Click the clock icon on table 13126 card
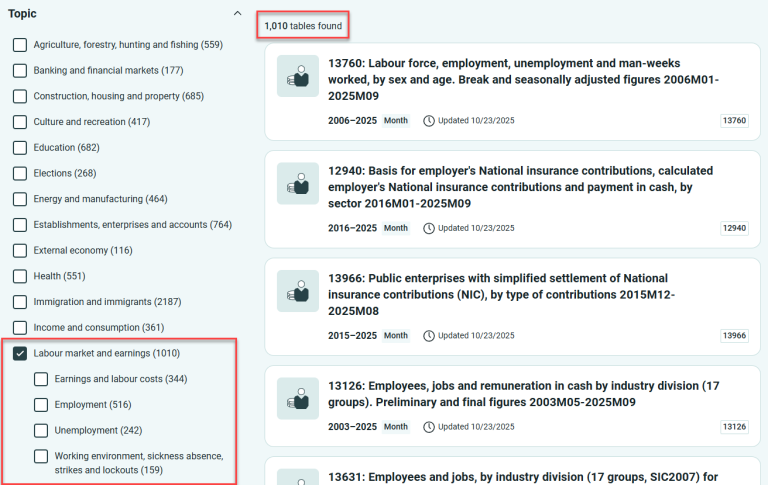Viewport: 768px width, 485px height. point(429,427)
